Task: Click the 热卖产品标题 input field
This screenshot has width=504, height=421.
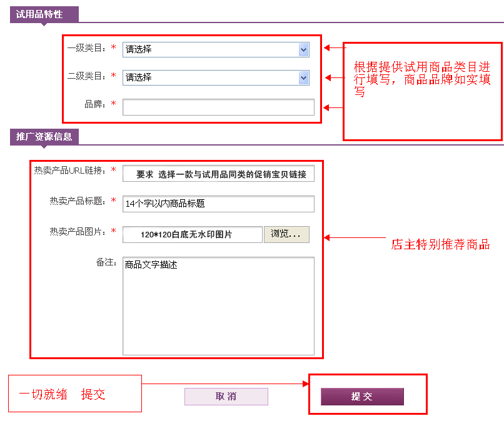Action: (x=218, y=204)
